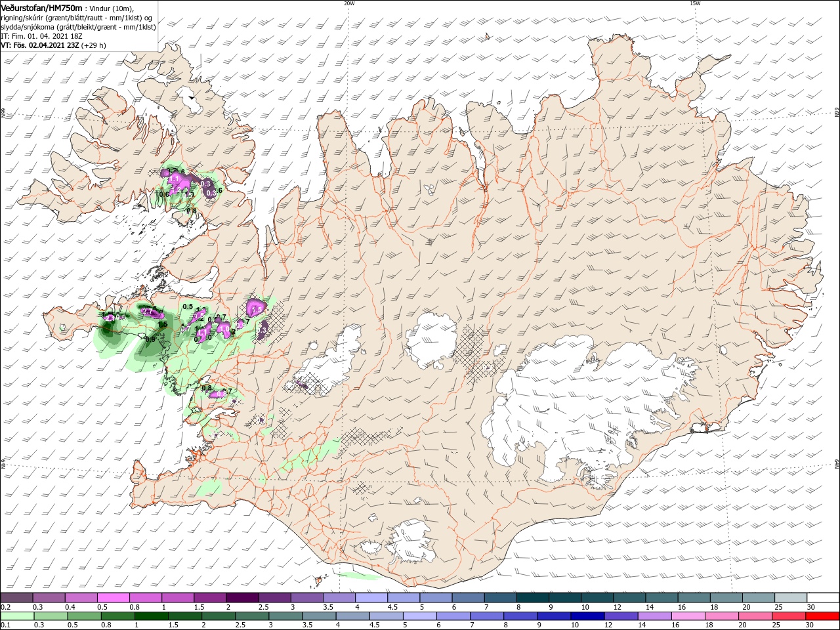The height and width of the screenshot is (630, 840).
Task: Click the 'rigning/skúrir' legend description line
Action: [77, 18]
